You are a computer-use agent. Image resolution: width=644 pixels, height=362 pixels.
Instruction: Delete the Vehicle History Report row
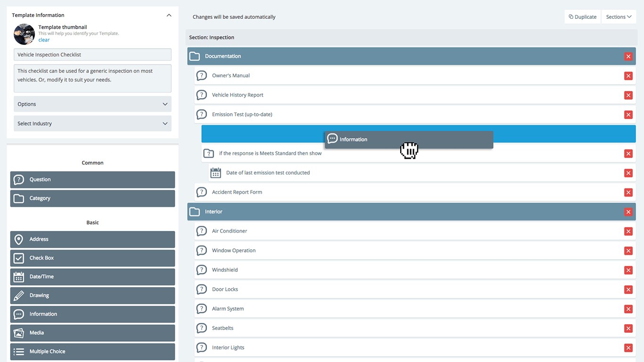pyautogui.click(x=628, y=95)
